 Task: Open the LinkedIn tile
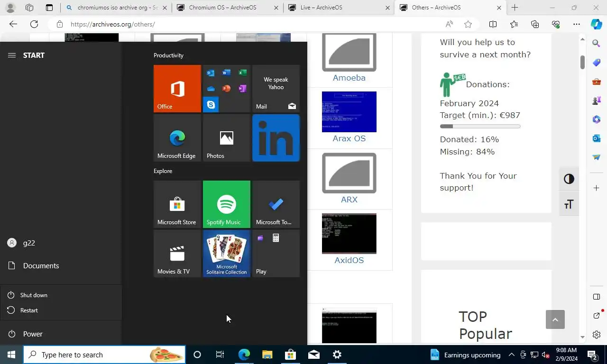pyautogui.click(x=276, y=138)
